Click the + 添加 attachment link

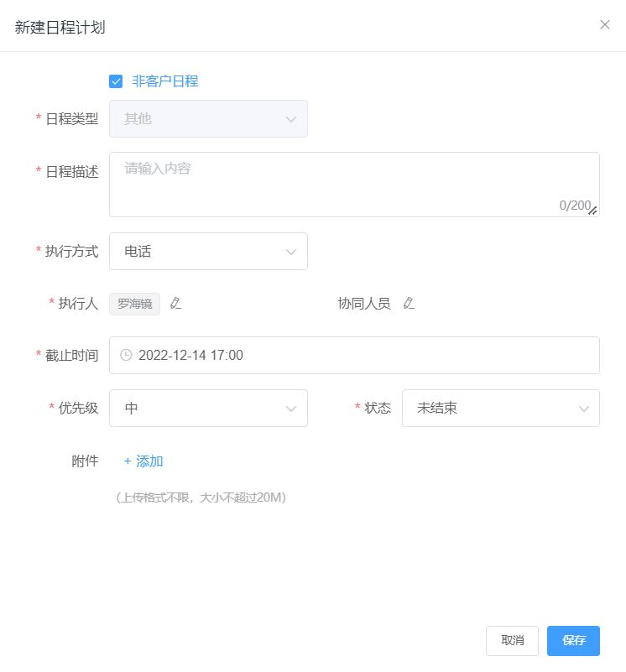click(143, 461)
